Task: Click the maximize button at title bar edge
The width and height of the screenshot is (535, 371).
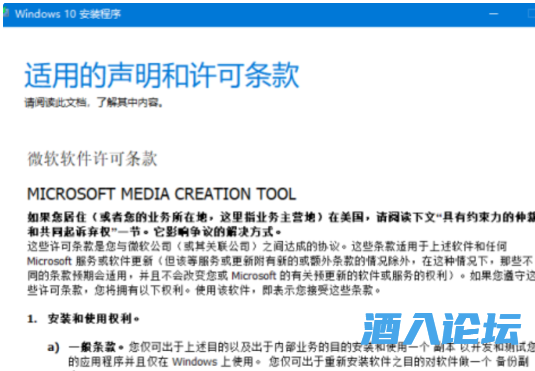Action: point(531,14)
